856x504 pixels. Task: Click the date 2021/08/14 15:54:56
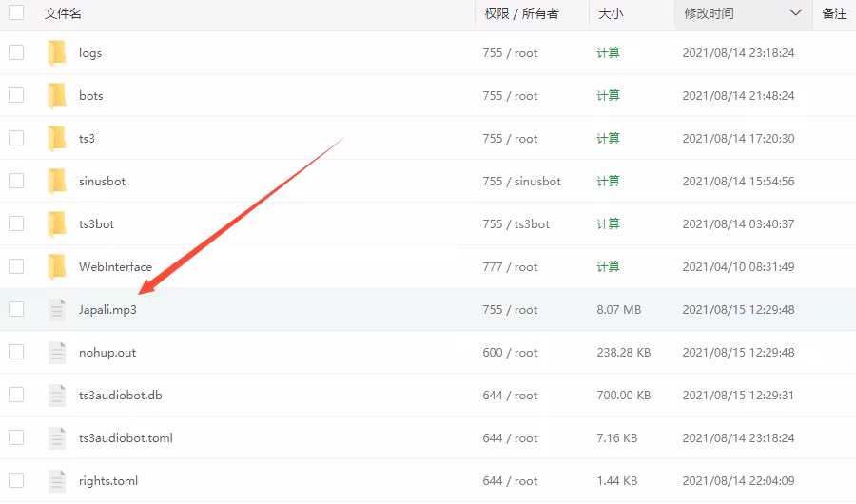pos(738,182)
